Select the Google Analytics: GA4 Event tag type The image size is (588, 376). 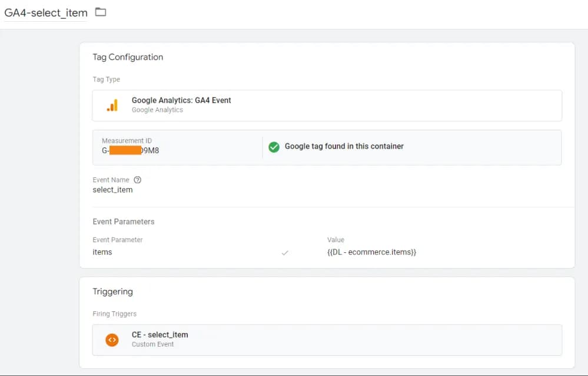click(327, 105)
